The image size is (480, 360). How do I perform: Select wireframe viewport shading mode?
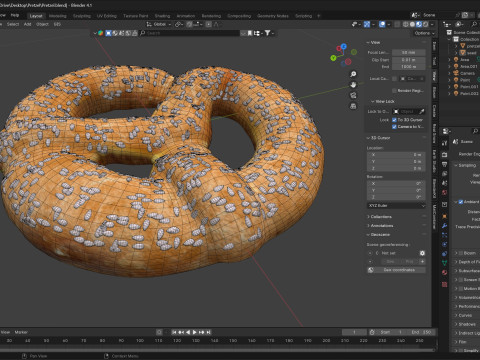click(x=406, y=24)
